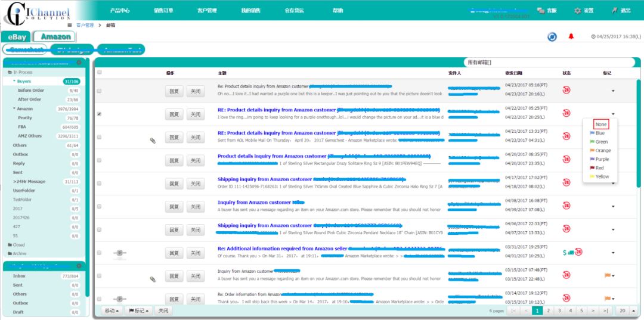Check the 04/23/2017 05:16 message checkbox
This screenshot has width=644, height=320.
click(99, 91)
